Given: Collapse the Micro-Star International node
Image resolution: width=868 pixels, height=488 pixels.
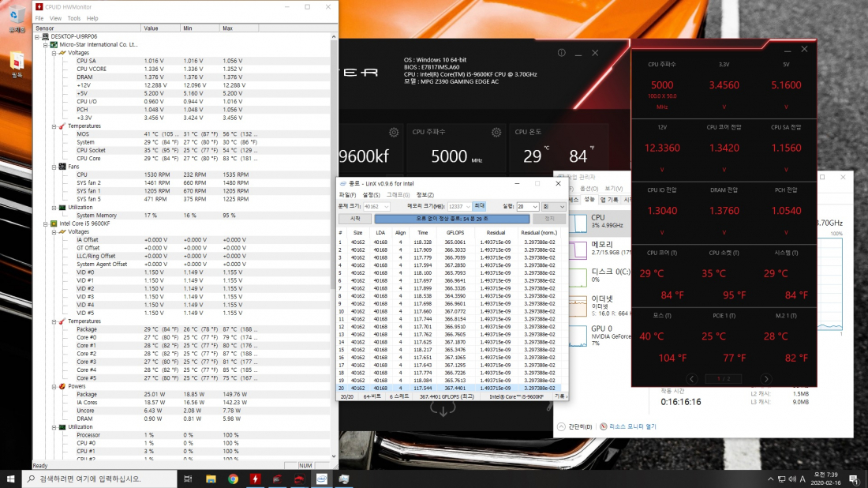Looking at the screenshot, I should (46, 45).
